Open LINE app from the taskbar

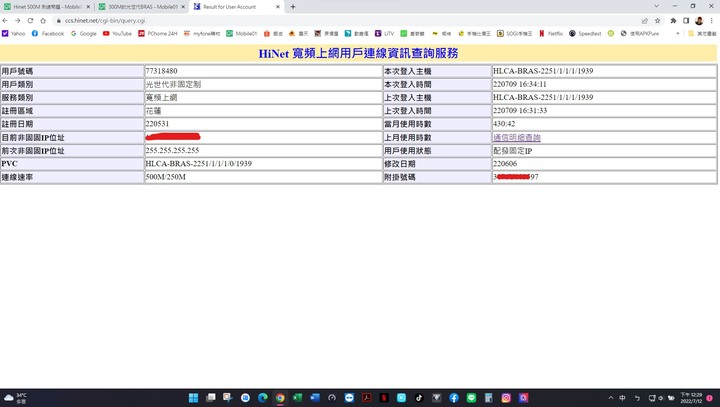point(471,398)
